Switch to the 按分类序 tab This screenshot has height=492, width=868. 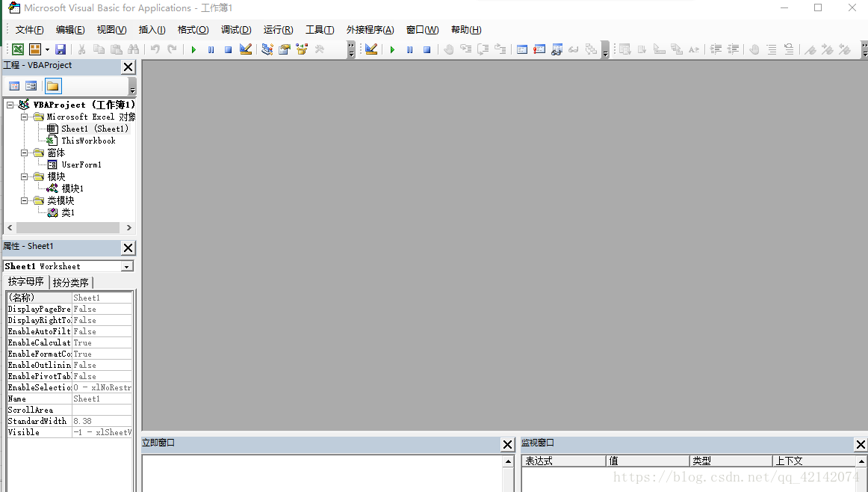pos(70,283)
